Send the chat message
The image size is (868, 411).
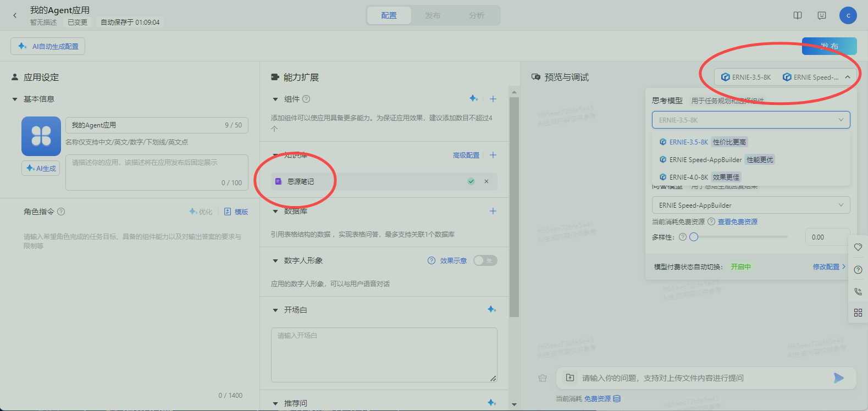[x=839, y=378]
